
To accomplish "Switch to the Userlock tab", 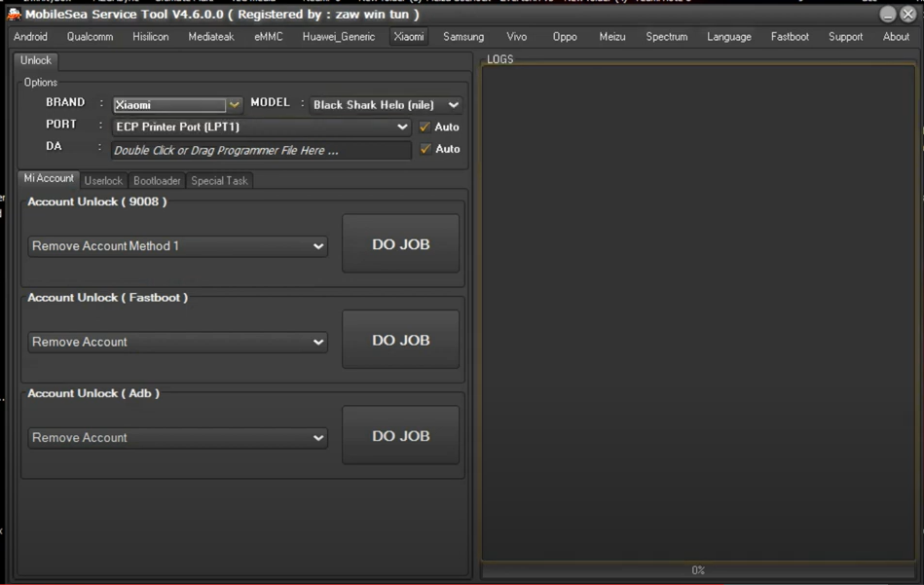I will [103, 181].
